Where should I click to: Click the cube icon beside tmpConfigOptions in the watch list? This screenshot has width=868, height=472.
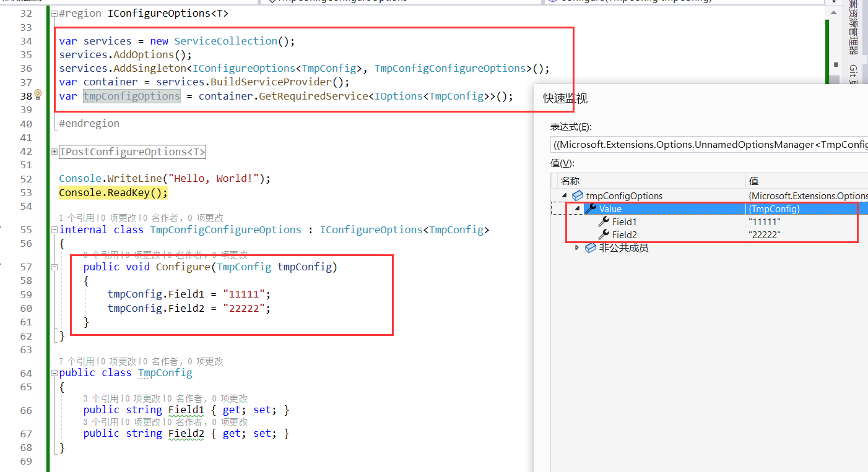click(x=577, y=195)
